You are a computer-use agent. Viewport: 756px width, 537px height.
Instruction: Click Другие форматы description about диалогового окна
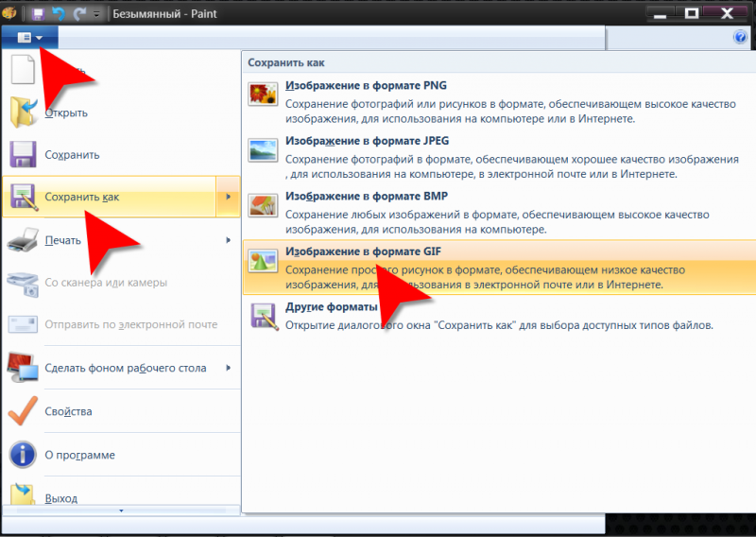pos(499,325)
